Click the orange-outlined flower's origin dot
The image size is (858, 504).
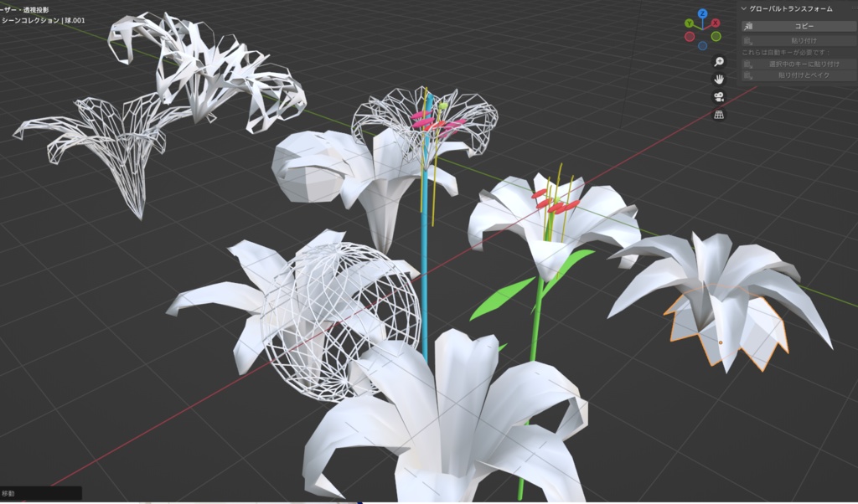click(720, 342)
